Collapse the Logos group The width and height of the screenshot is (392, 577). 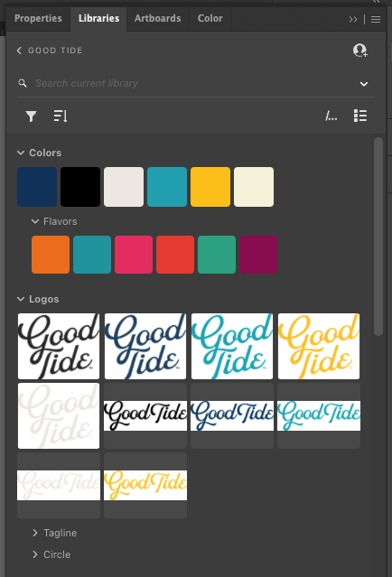click(21, 299)
